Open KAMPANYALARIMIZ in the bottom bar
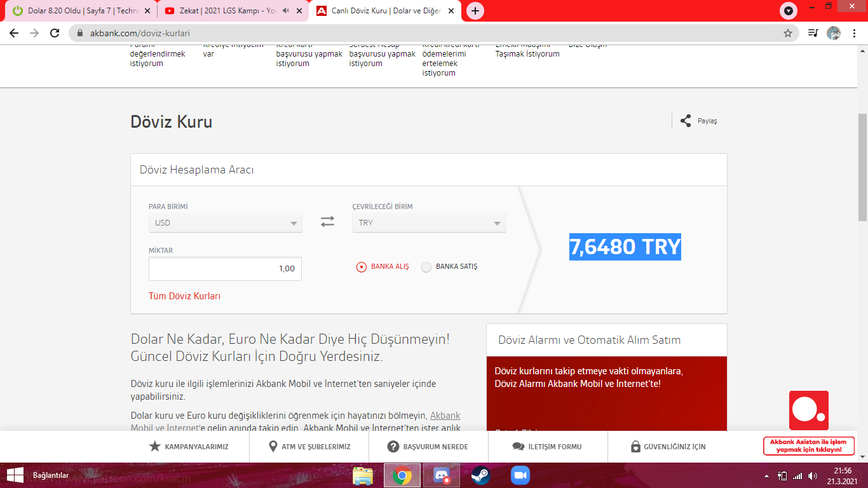The height and width of the screenshot is (488, 868). (196, 447)
